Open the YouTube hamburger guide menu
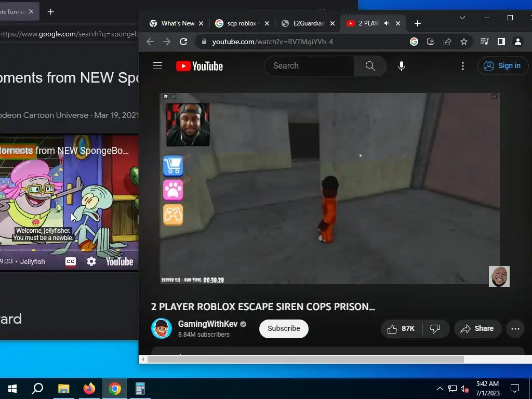 (157, 66)
